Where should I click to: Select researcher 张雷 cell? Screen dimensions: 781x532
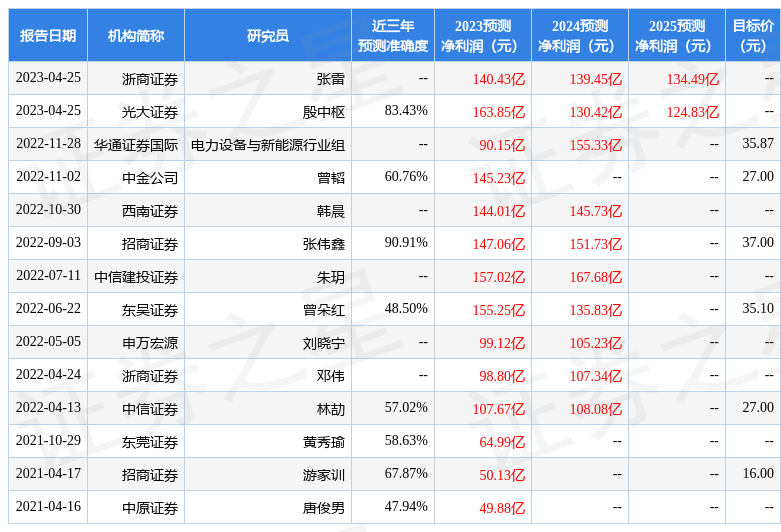click(x=331, y=79)
